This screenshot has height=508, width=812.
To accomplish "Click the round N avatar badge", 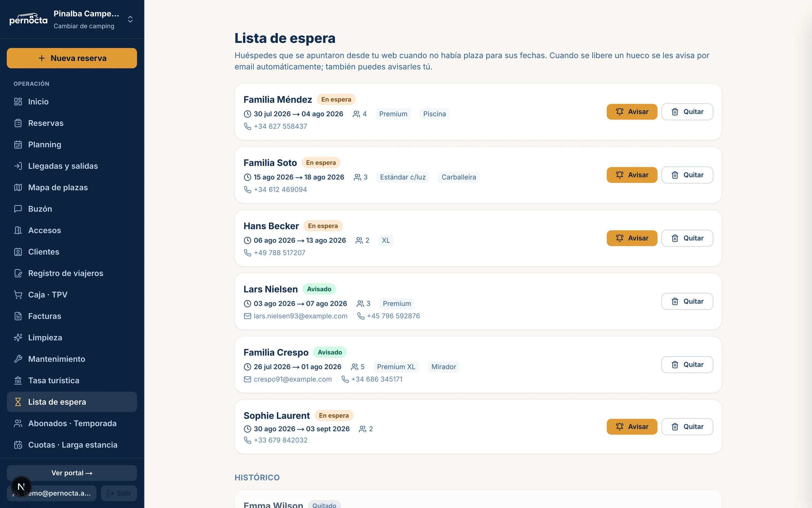I will pyautogui.click(x=21, y=486).
